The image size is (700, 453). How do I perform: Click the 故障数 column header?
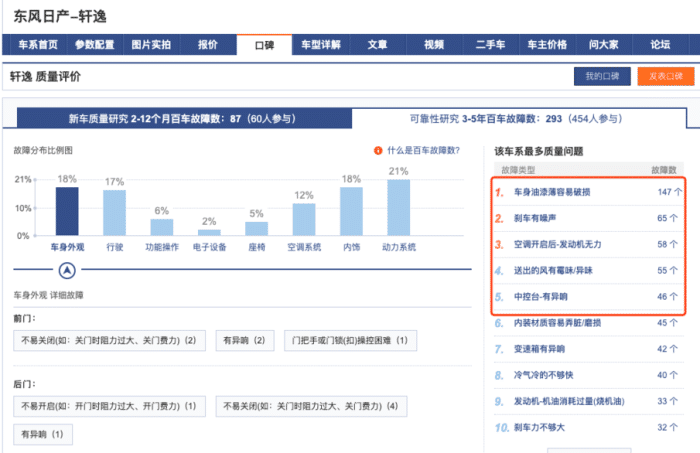pos(664,170)
